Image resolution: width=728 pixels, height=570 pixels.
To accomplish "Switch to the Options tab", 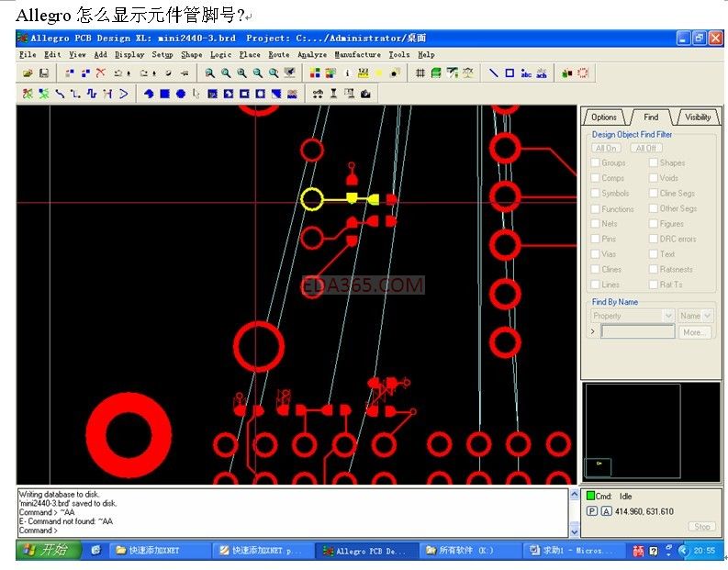I will pyautogui.click(x=603, y=117).
